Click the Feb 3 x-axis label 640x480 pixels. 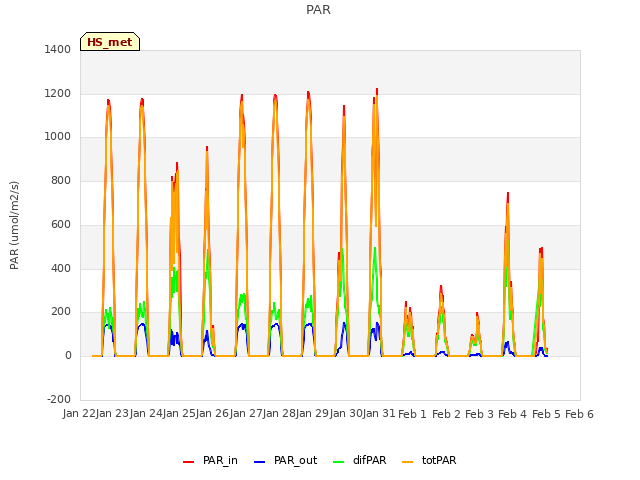tap(479, 414)
